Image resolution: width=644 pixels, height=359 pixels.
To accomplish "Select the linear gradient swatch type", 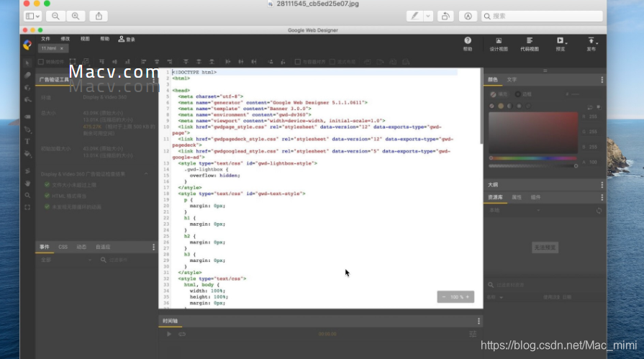I will 509,106.
